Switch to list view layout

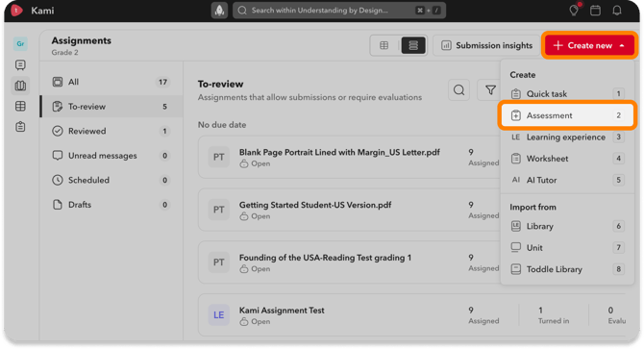click(413, 45)
